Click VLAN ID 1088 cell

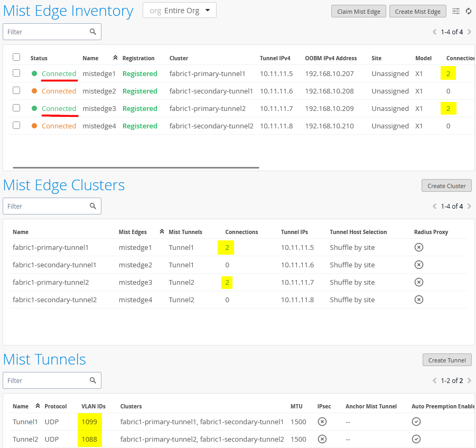pyautogui.click(x=89, y=440)
